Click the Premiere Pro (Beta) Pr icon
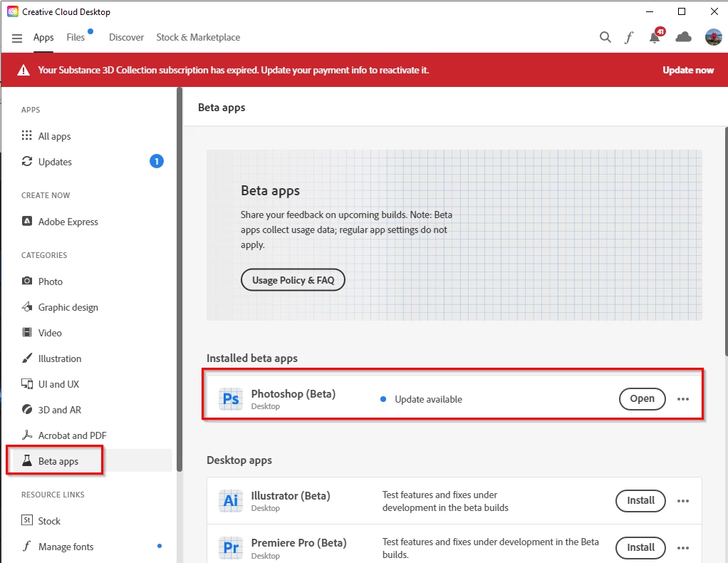 pos(231,548)
